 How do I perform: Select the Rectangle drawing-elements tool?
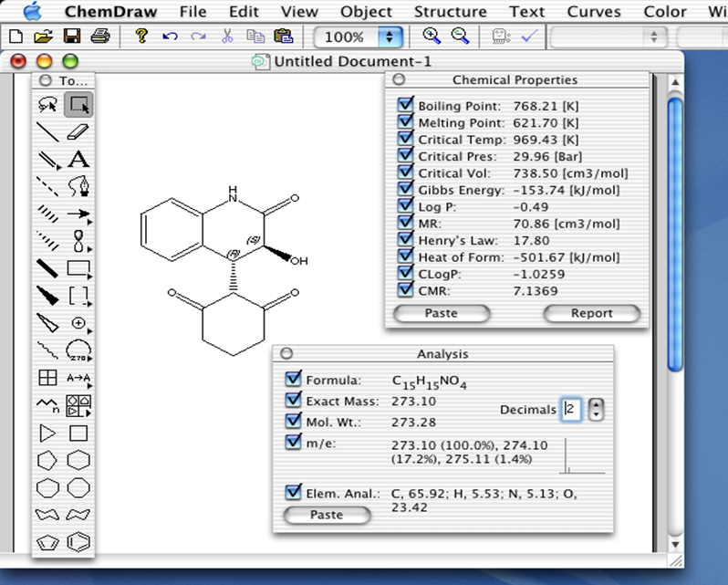[78, 268]
